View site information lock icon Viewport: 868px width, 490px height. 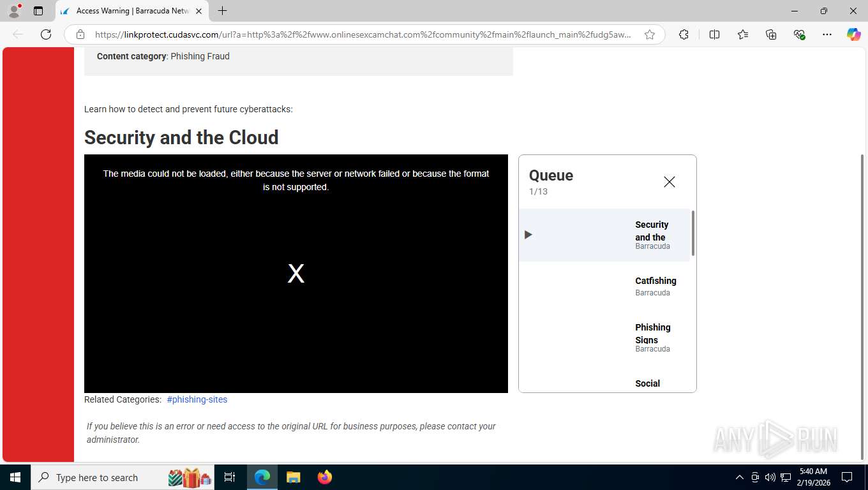pos(80,34)
